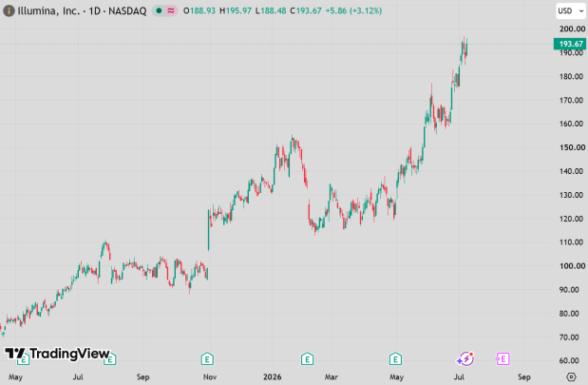Click the purple lightning event icon near Jul
This screenshot has height=385, width=588.
click(x=465, y=358)
